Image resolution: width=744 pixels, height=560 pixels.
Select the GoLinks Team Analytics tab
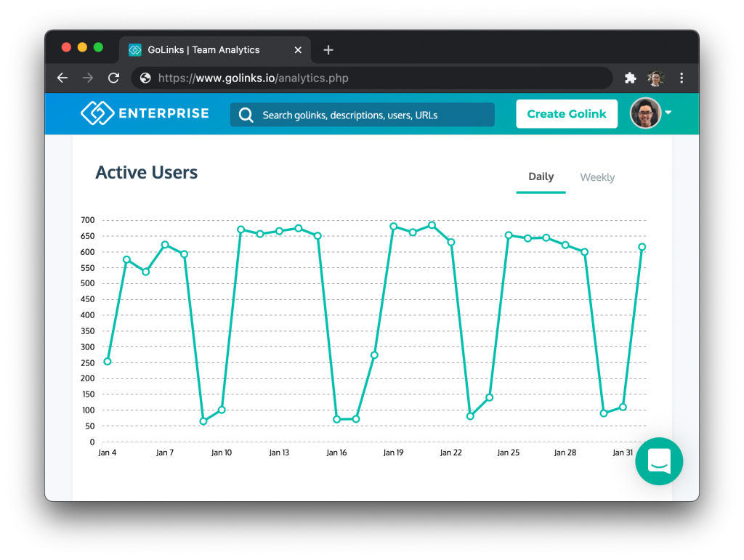203,49
